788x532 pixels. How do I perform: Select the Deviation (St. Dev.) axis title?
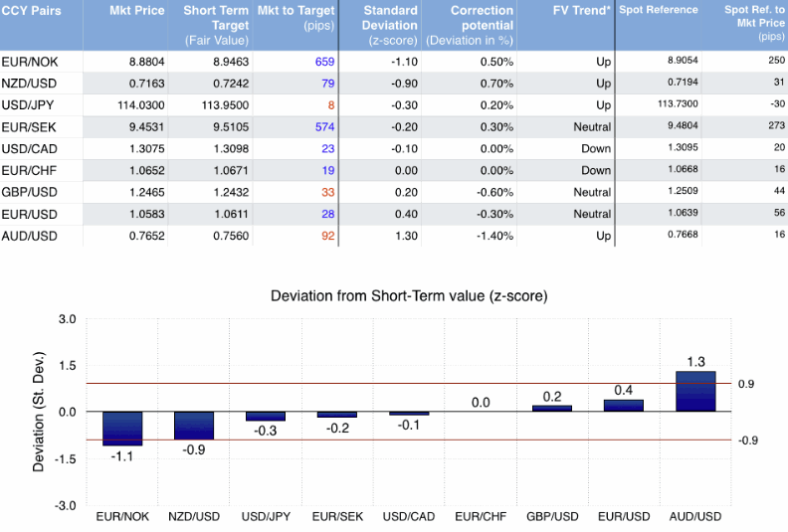point(40,411)
